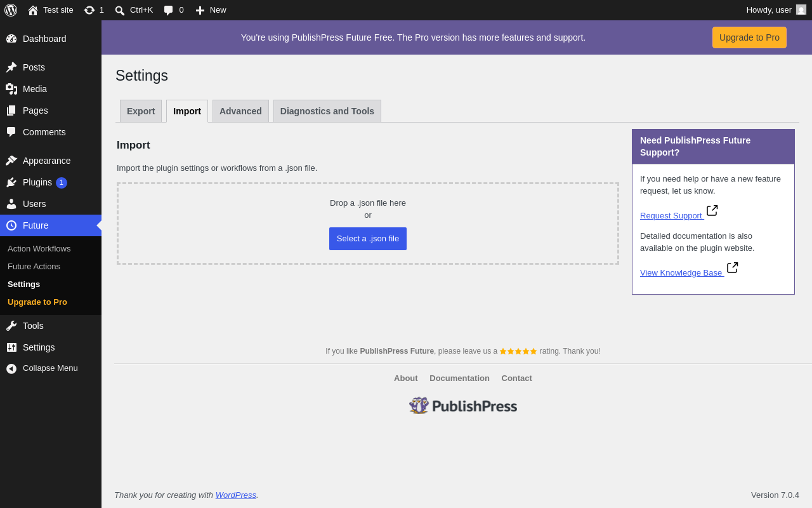Click the Media library icon
The image size is (812, 508).
coord(11,89)
